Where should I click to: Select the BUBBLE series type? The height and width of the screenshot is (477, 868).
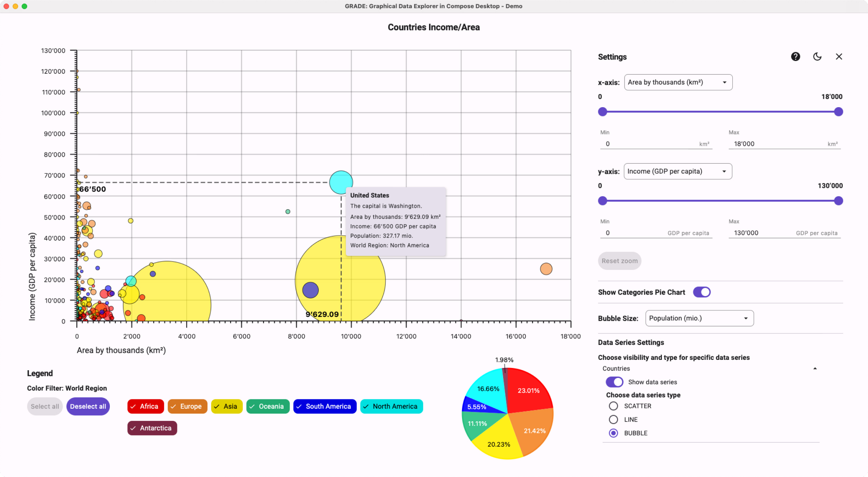[613, 433]
